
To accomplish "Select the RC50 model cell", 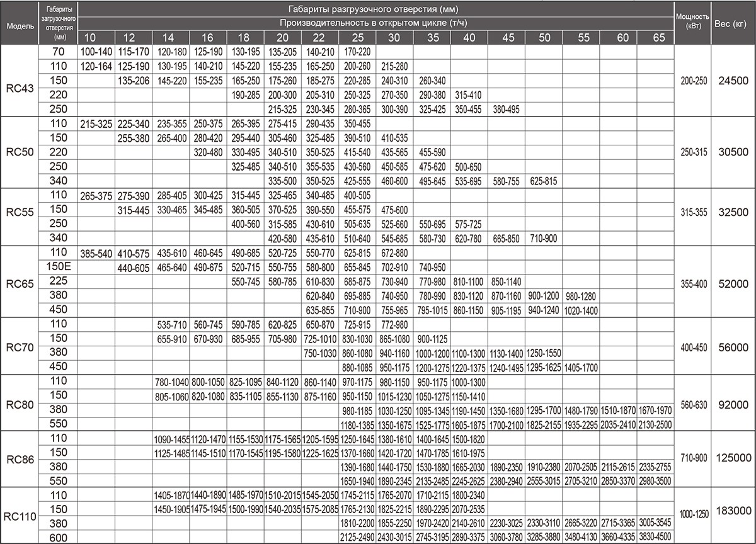I will coord(20,152).
